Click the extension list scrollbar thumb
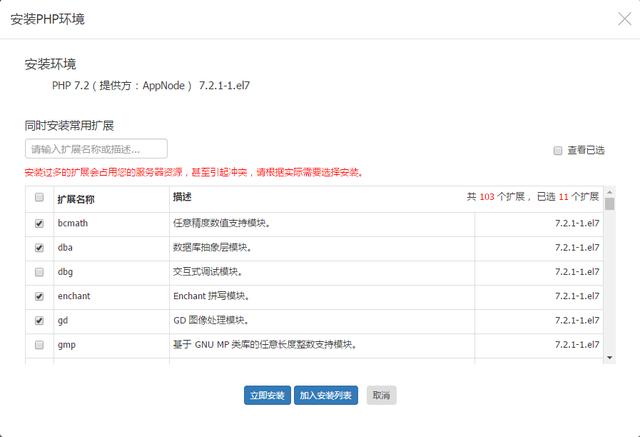Viewport: 640px width, 437px height. coord(609,203)
